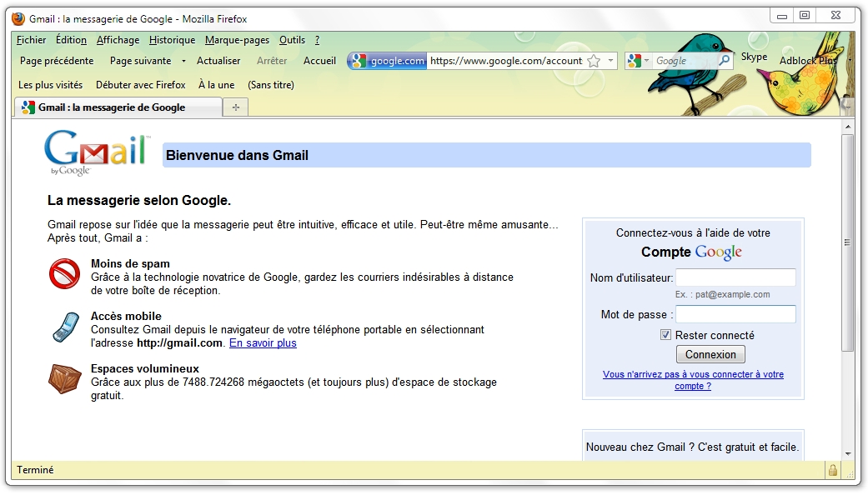Click the scrollbar down arrow
The image size is (868, 495).
coord(847,454)
